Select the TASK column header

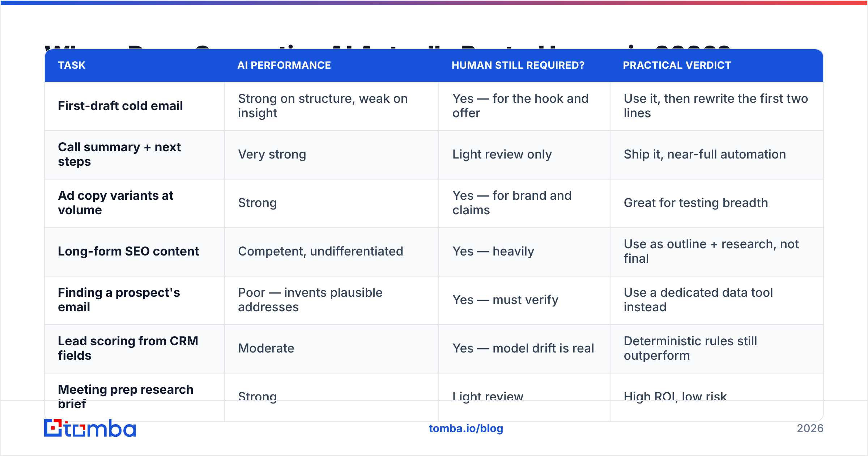(x=72, y=65)
